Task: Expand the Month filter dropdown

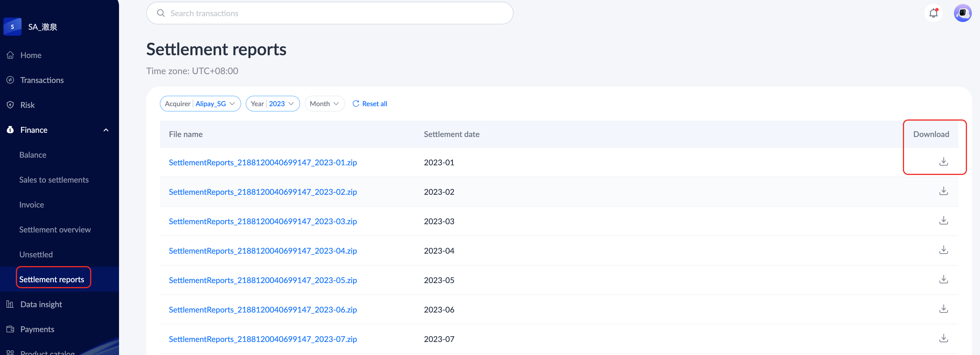Action: pos(324,104)
